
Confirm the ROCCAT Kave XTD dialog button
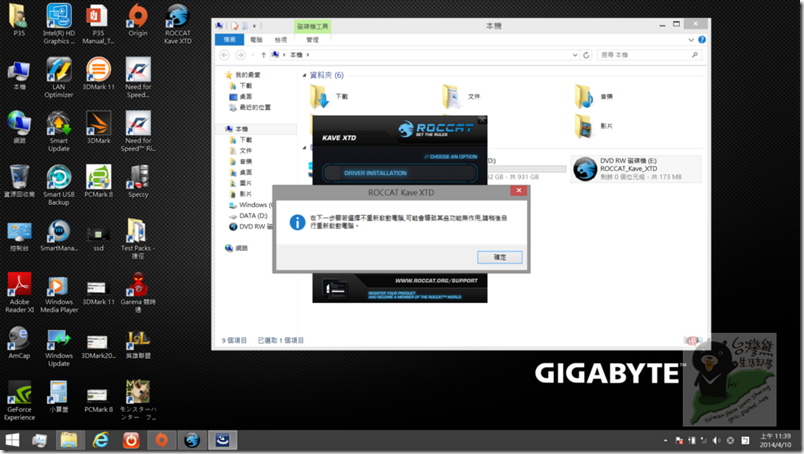500,257
